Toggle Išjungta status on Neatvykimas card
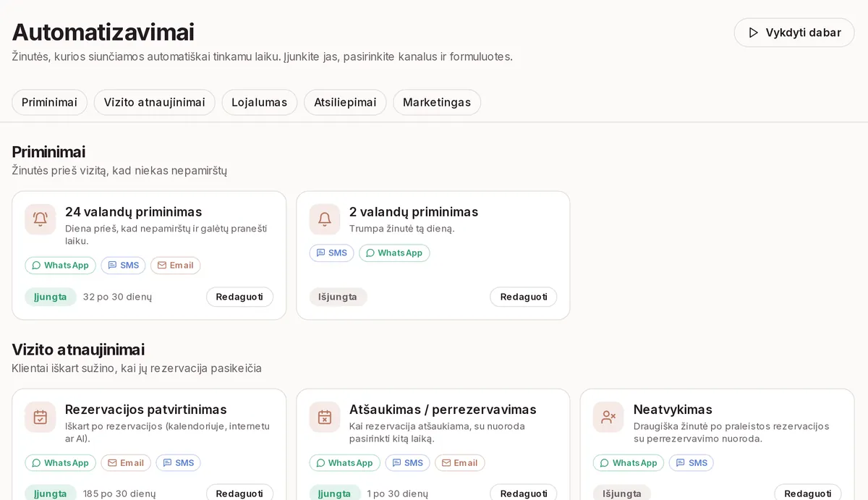 622,493
